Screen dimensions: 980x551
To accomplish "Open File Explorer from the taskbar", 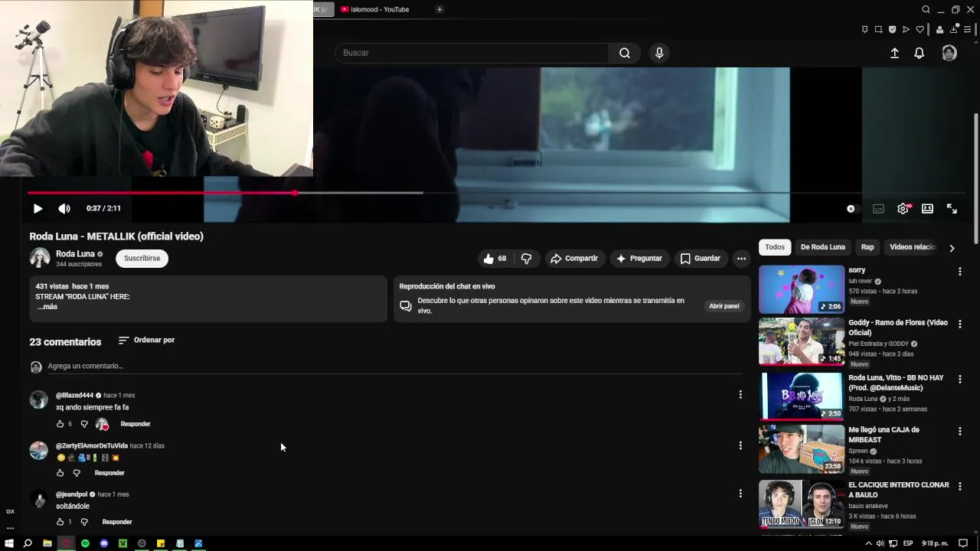I will point(47,543).
